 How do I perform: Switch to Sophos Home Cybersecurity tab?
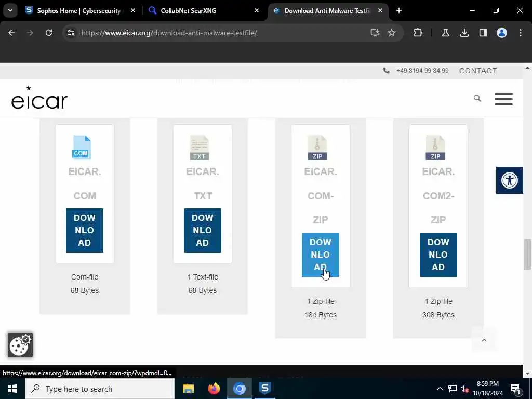click(x=78, y=11)
